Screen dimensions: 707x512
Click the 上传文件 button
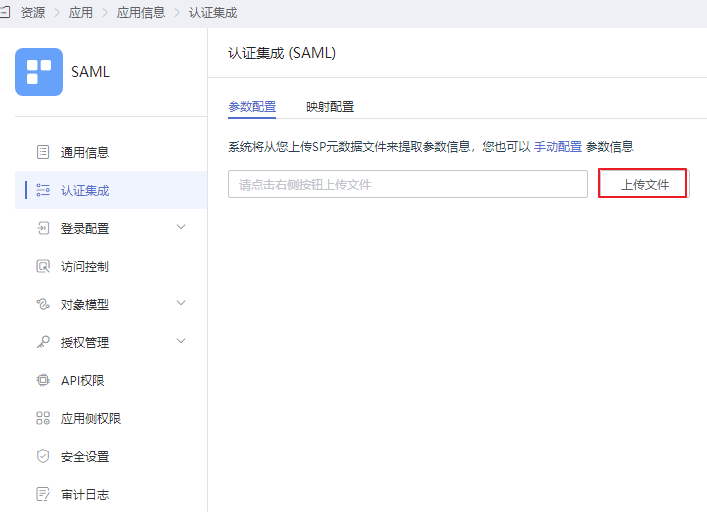(644, 184)
